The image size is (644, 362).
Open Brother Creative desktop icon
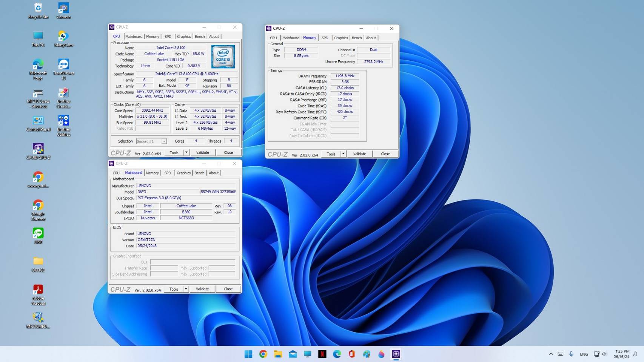pos(63,98)
